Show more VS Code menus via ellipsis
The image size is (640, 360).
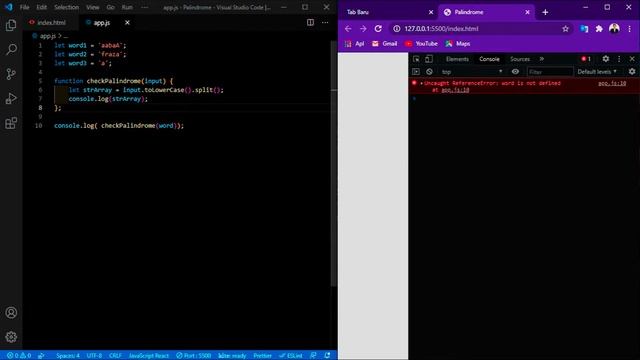(x=144, y=7)
